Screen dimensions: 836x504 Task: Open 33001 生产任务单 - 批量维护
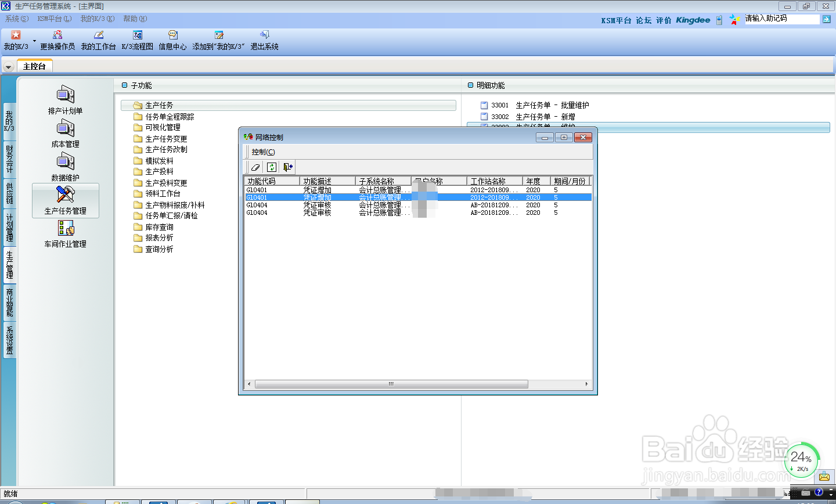(x=535, y=105)
